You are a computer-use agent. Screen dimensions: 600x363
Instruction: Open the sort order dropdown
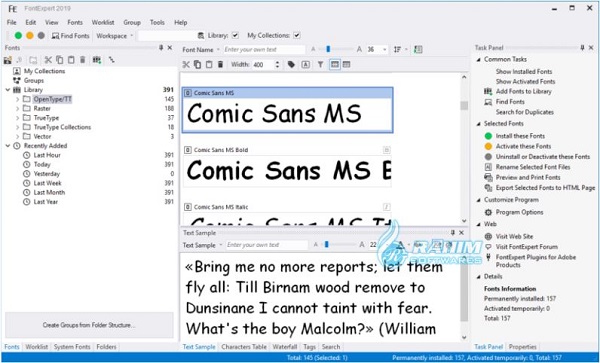click(x=400, y=49)
